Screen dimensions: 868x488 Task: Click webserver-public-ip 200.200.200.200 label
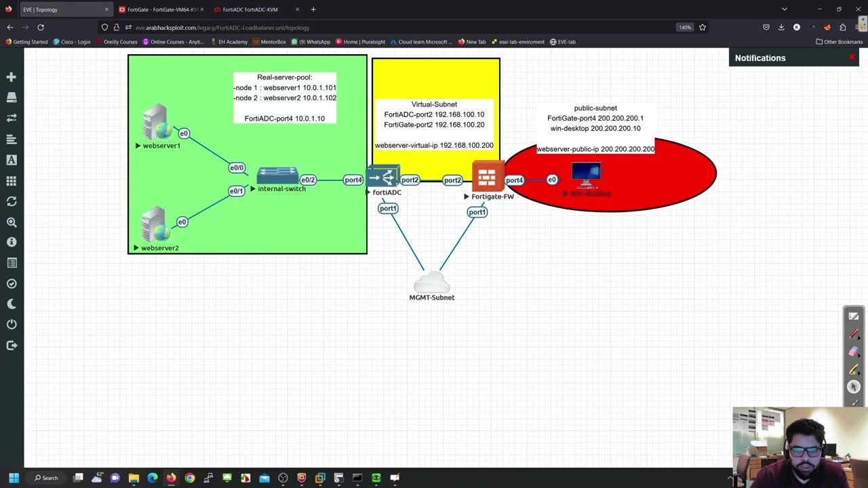[x=595, y=149]
